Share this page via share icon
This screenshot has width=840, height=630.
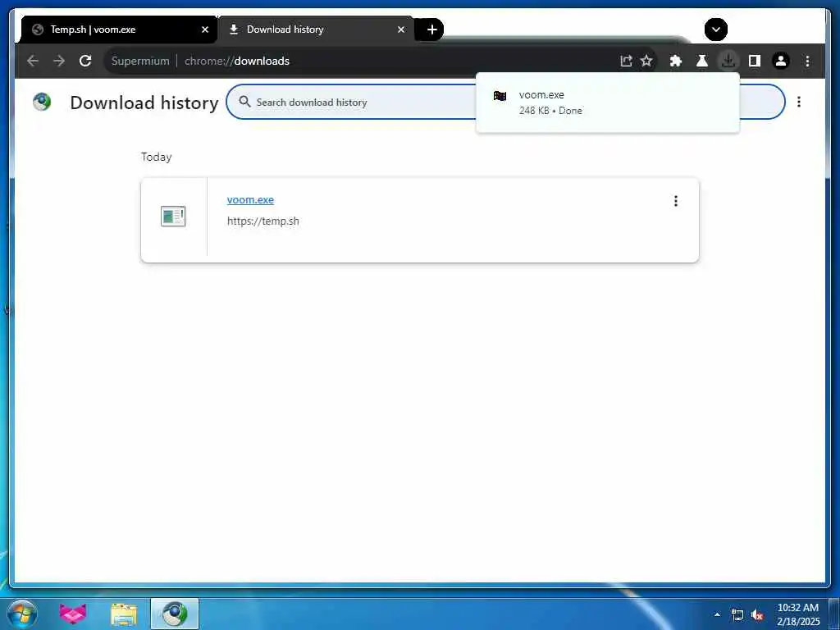coord(626,61)
